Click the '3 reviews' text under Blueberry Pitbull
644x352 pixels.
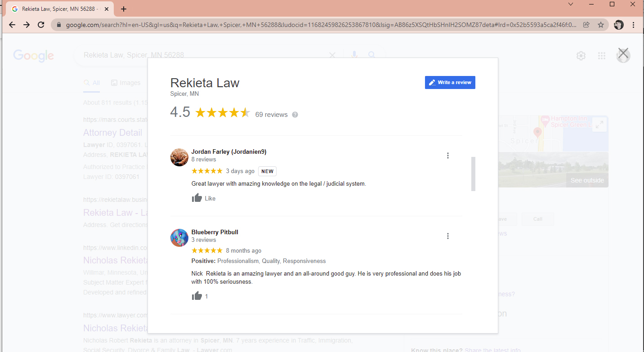(204, 240)
